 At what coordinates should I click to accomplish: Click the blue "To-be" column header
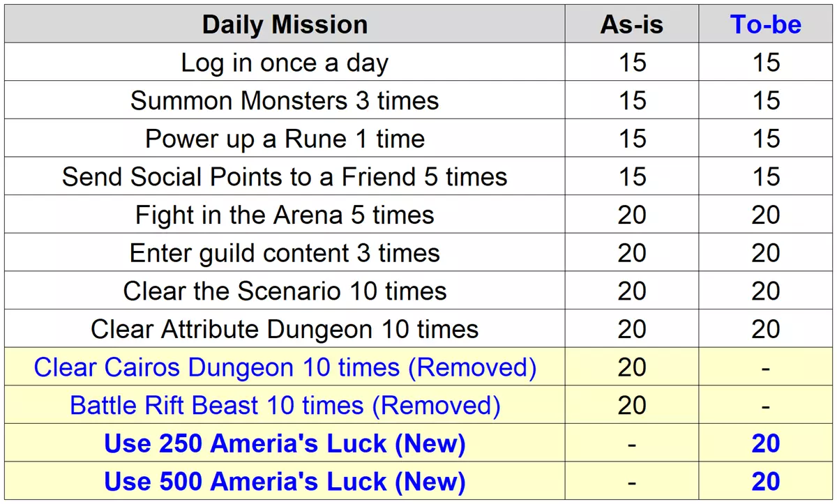tap(766, 25)
